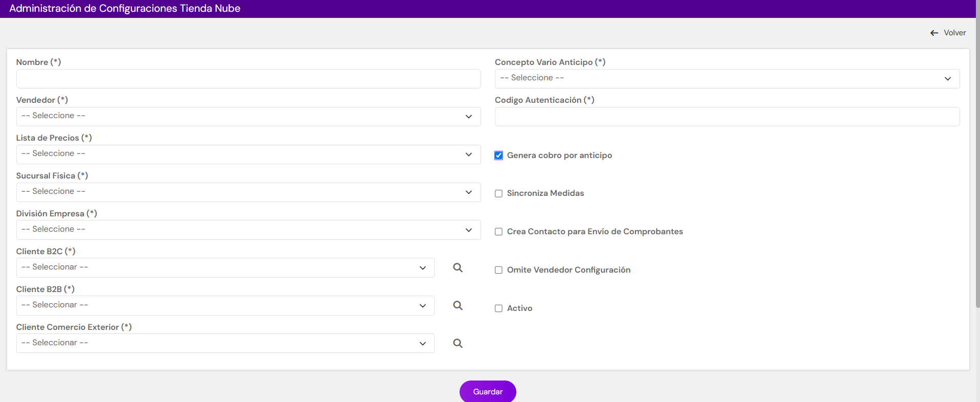980x402 pixels.
Task: Go back using the Volver link
Action: coord(948,33)
